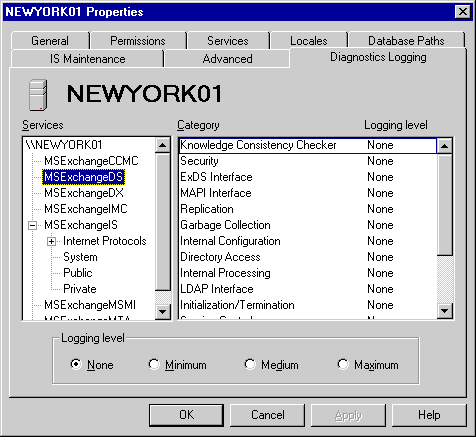Click the NEWYORK01 server icon
476x437 pixels.
pyautogui.click(x=38, y=95)
